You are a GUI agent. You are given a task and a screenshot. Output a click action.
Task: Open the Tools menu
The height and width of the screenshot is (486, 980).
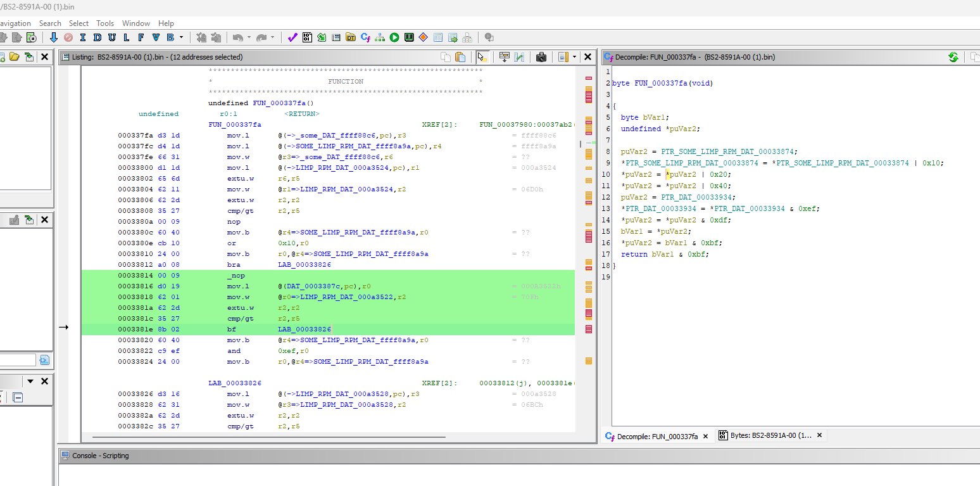pos(105,23)
